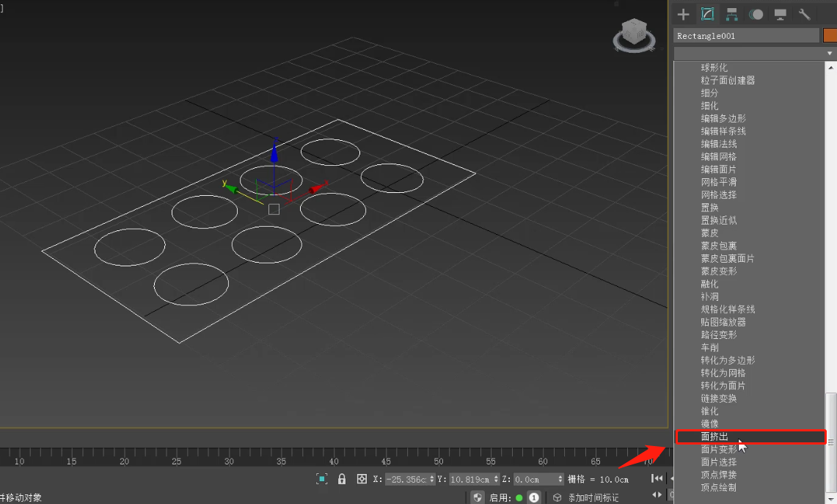Toggle the selection lock padlock
837x504 pixels.
(x=342, y=479)
